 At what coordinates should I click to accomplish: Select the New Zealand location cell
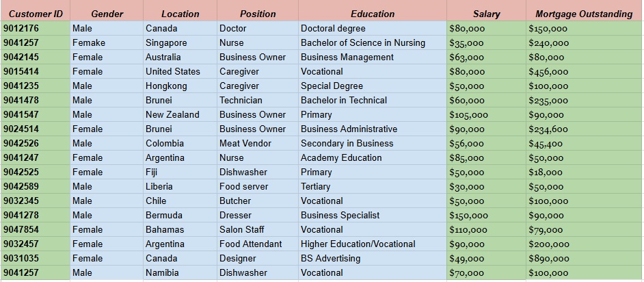tap(180, 115)
